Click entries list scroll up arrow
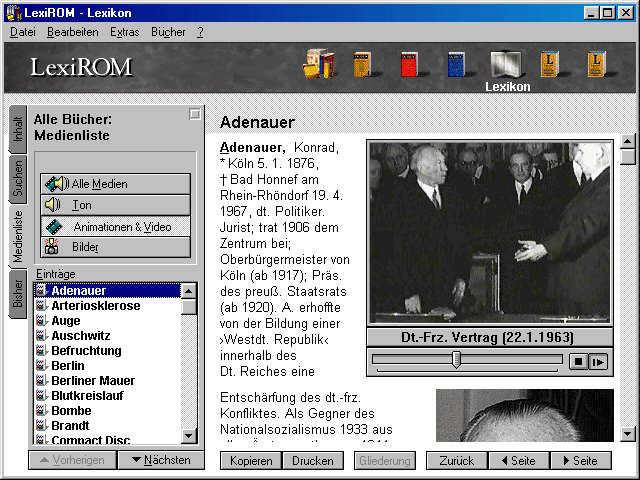This screenshot has width=640, height=480. [189, 291]
